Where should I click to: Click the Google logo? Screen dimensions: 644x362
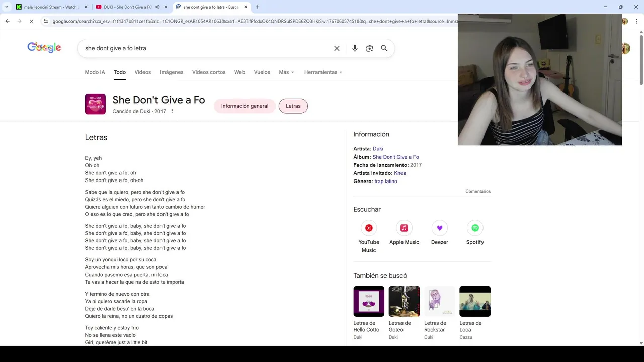[44, 48]
